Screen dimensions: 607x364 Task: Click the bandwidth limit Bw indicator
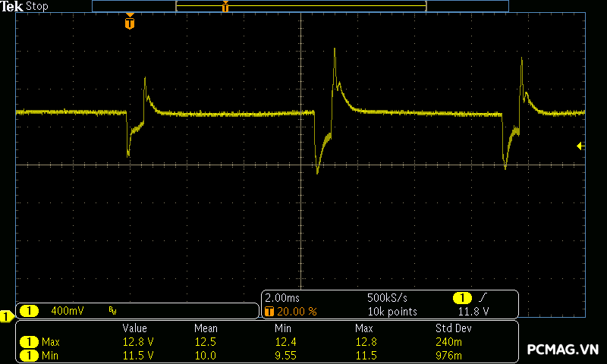[112, 311]
